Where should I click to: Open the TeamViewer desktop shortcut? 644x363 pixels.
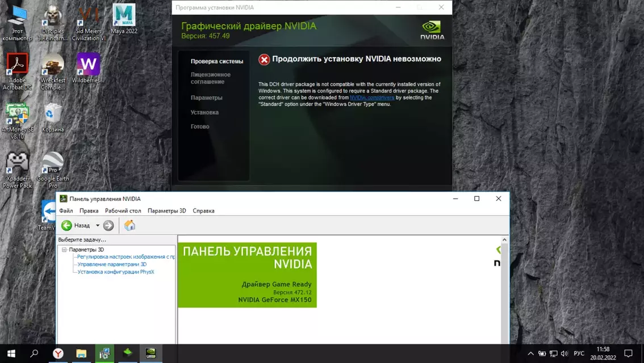(x=48, y=216)
